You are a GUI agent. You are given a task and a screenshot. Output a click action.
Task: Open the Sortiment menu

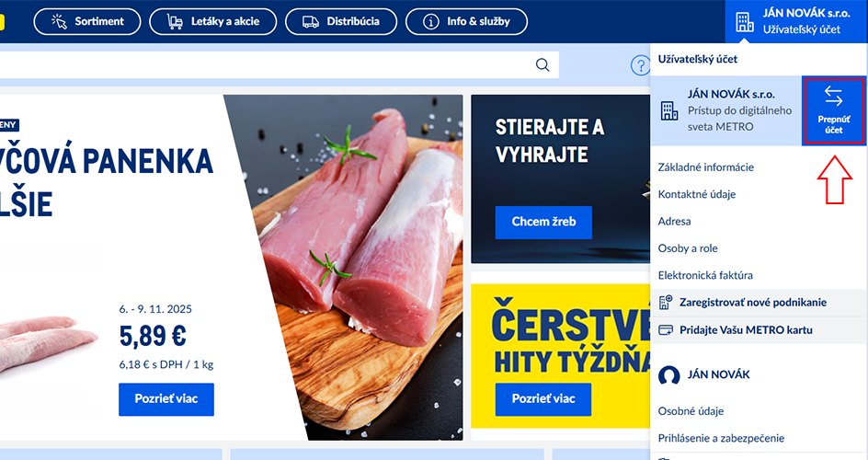87,21
